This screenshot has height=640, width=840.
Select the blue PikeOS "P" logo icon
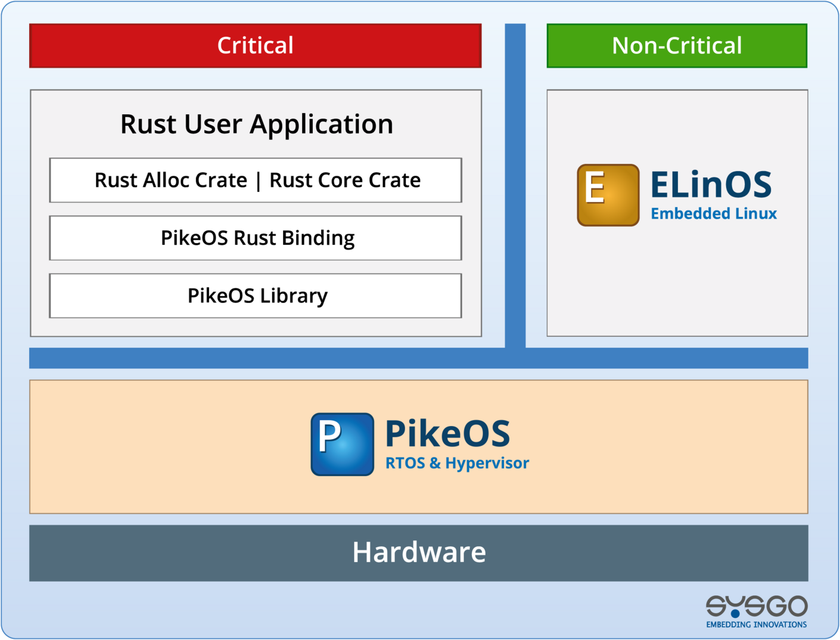pyautogui.click(x=341, y=445)
